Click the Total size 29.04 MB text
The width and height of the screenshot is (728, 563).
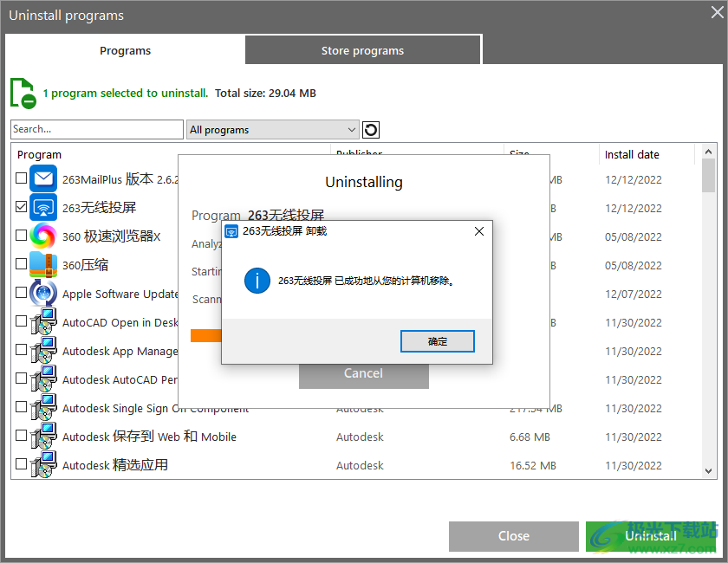tap(265, 94)
